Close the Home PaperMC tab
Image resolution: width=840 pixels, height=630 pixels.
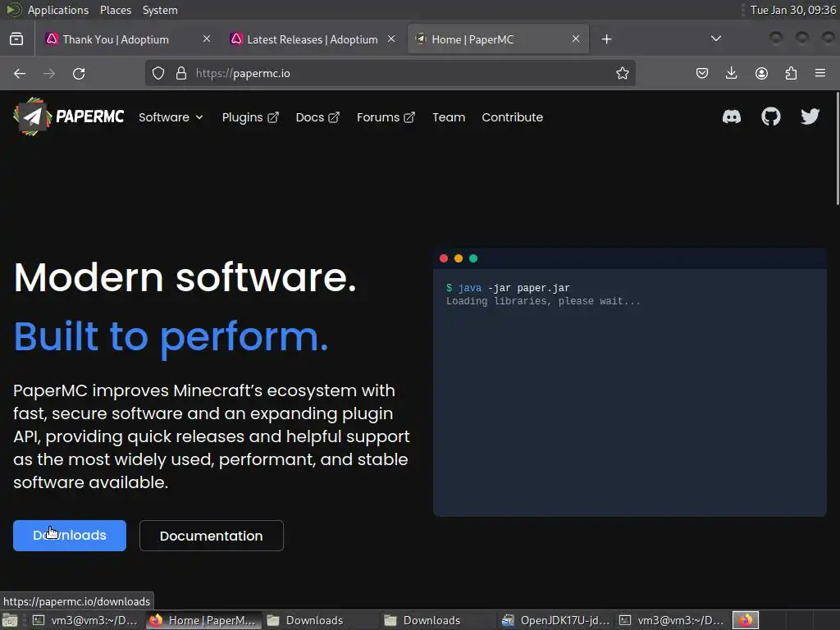pos(576,39)
